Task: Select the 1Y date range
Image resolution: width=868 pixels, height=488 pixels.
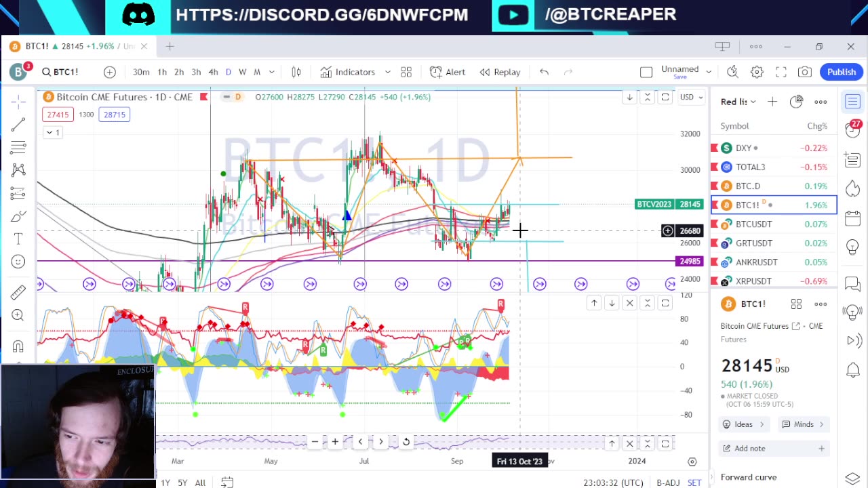Action: (165, 483)
